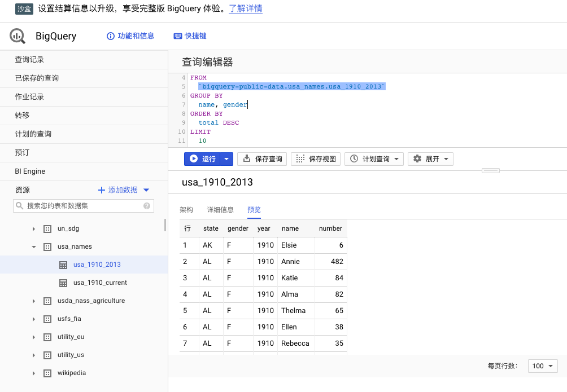The height and width of the screenshot is (392, 567).
Task: Run the query with 运行 button
Action: point(202,159)
